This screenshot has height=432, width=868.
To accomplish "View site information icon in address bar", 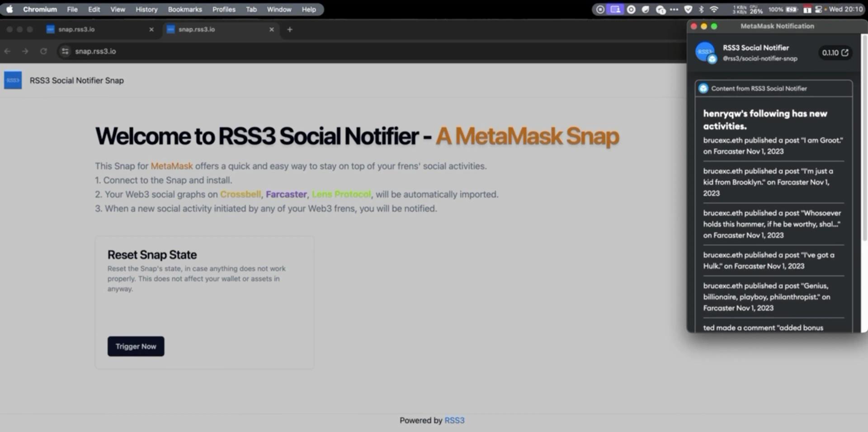I will [x=65, y=51].
